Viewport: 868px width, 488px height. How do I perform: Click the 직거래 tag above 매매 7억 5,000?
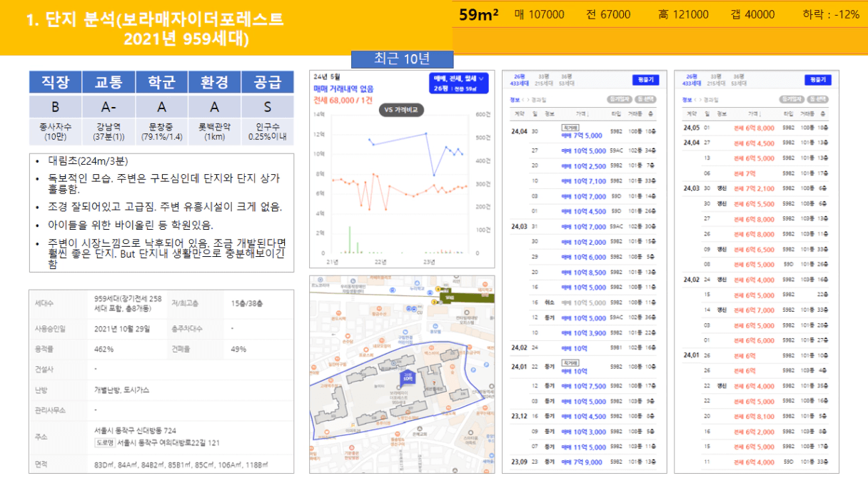(x=570, y=128)
